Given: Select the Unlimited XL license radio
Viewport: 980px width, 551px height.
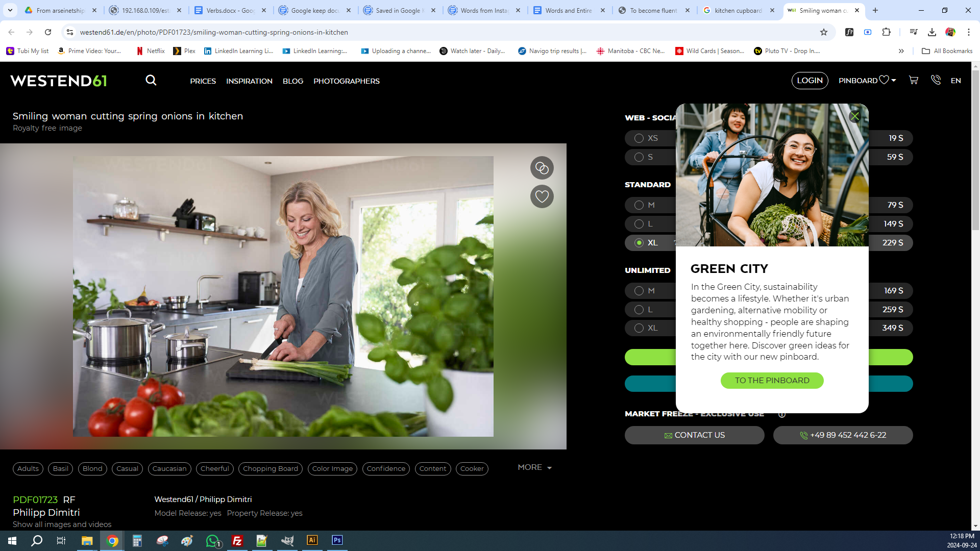Looking at the screenshot, I should pyautogui.click(x=639, y=328).
